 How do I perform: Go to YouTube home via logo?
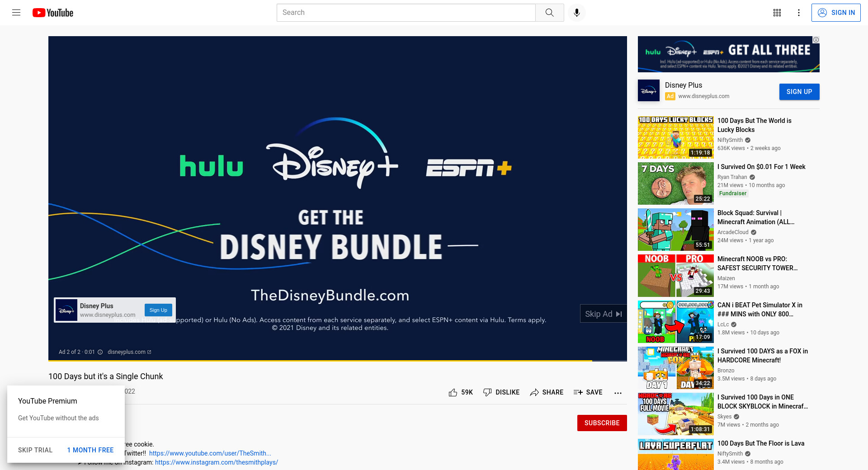53,13
